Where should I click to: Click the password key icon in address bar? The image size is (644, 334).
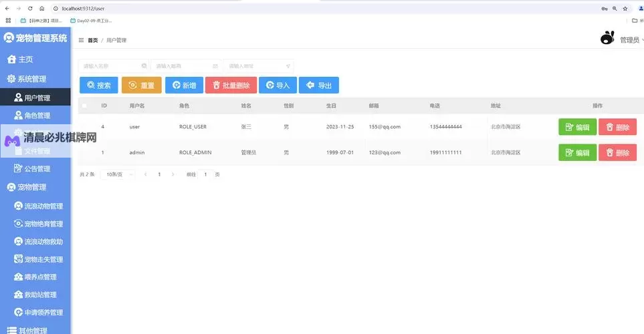click(x=604, y=8)
